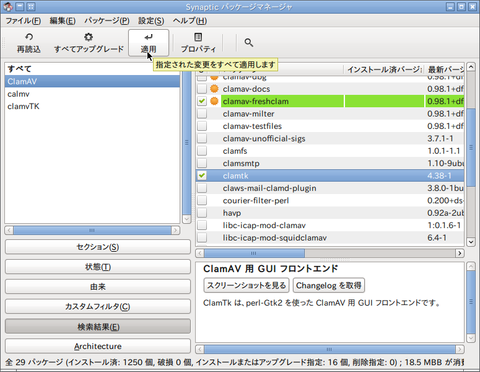Select ClamAV search entry
The image size is (480, 372).
92,81
